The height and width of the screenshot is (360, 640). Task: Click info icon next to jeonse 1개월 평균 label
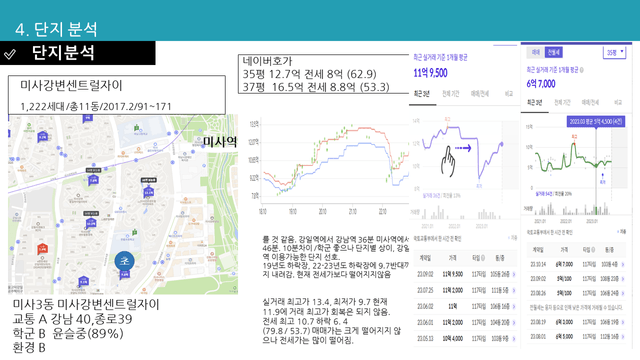pyautogui.click(x=582, y=70)
